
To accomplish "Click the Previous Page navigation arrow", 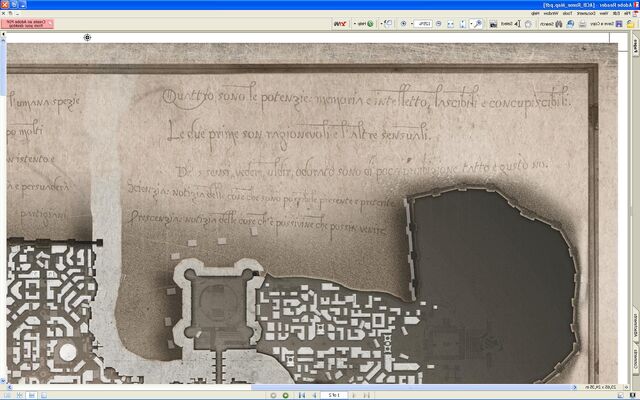I will [x=354, y=395].
